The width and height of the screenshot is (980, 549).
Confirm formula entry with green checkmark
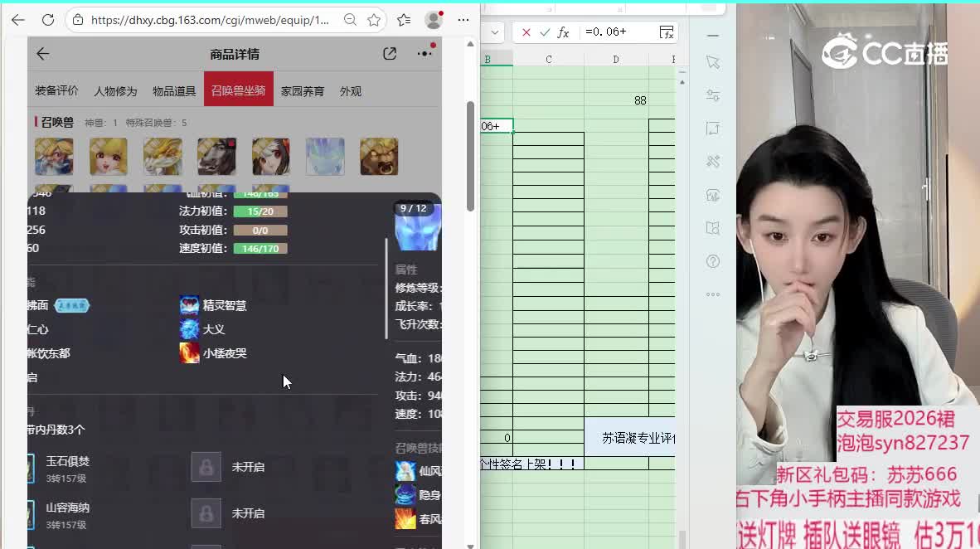pos(545,32)
